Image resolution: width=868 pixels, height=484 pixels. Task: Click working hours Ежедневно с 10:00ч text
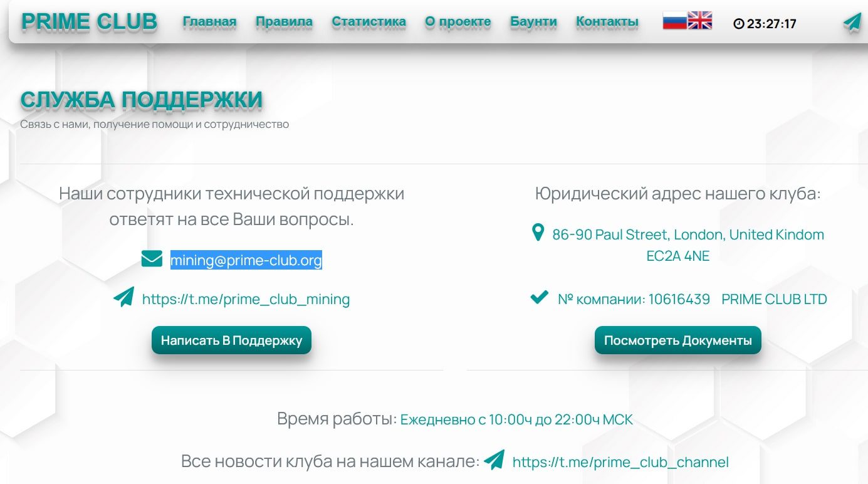pos(516,420)
